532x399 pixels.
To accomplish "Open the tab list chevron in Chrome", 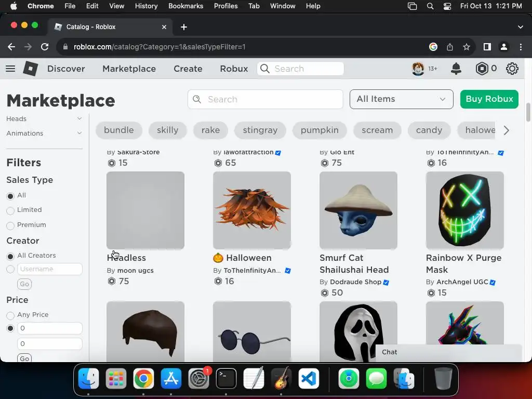I will (x=520, y=27).
